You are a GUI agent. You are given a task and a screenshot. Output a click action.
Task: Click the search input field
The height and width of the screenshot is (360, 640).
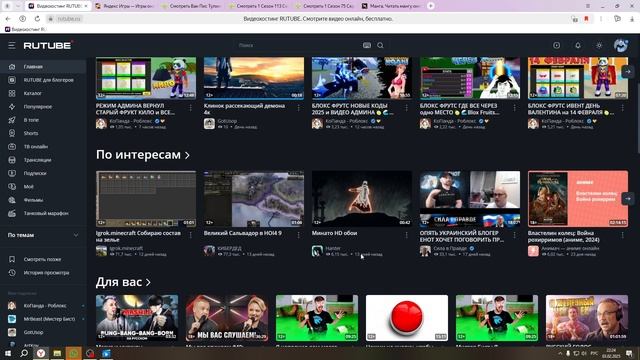click(298, 45)
